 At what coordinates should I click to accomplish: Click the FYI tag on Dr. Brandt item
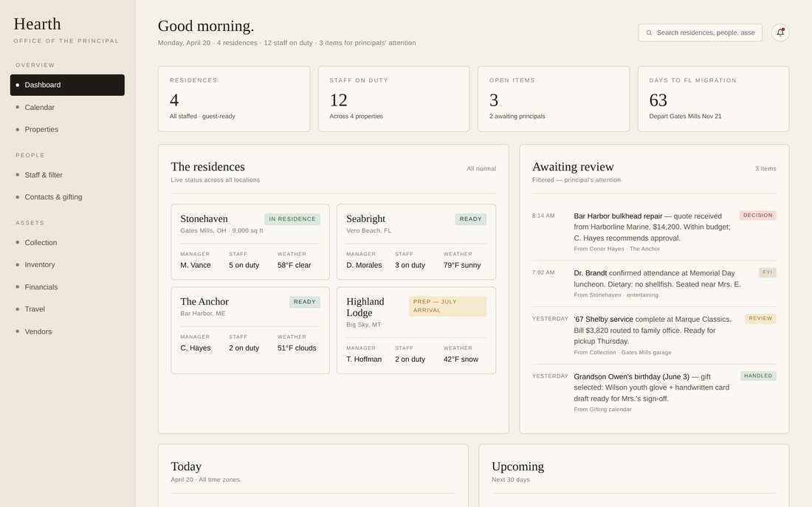(768, 272)
